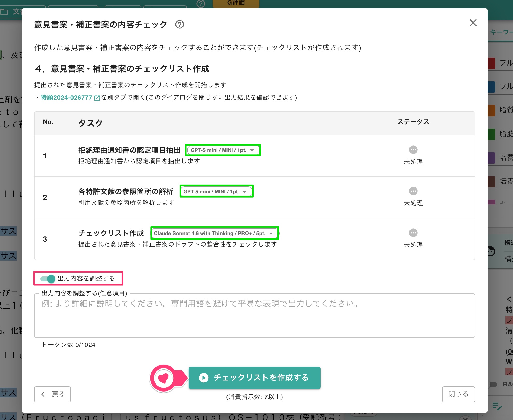Image resolution: width=513 pixels, height=420 pixels.
Task: Click the orange 脂質 color swatch
Action: pyautogui.click(x=491, y=110)
